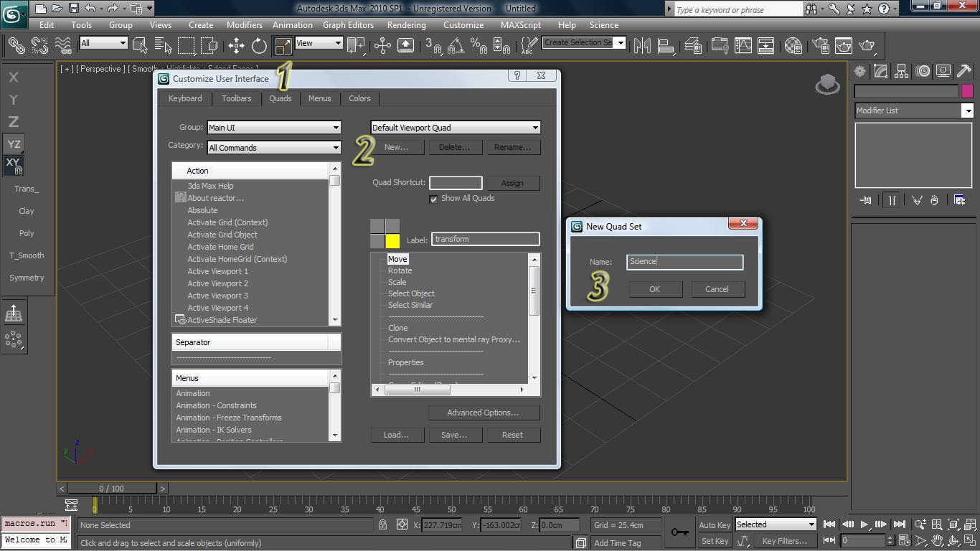Open the Hierarchy command panel tab
Viewport: 980px width, 551px height.
(x=902, y=71)
